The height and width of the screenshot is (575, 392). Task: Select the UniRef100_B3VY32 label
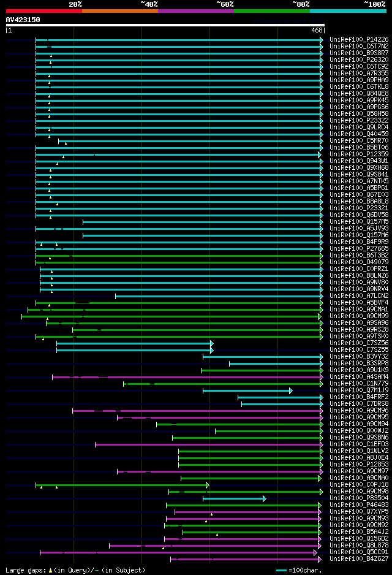pos(359,356)
